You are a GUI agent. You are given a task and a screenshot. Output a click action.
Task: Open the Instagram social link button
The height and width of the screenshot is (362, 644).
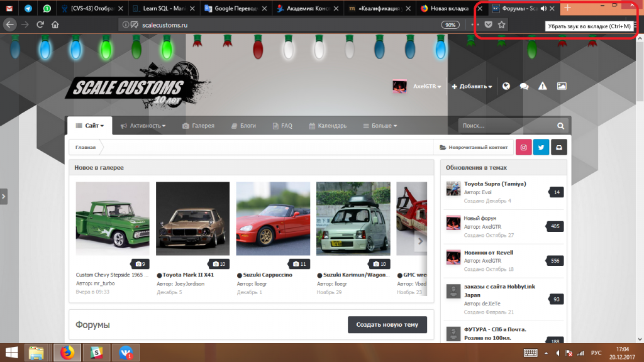click(523, 147)
